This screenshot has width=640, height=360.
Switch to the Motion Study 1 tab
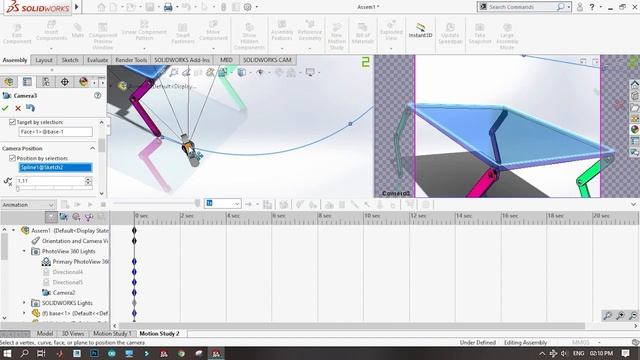tap(112, 333)
